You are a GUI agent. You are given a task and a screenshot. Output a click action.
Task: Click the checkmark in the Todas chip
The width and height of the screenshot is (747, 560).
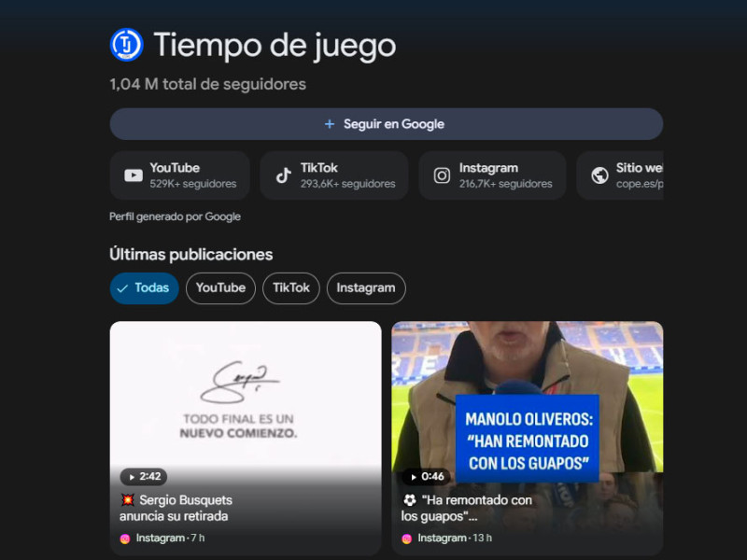coord(122,288)
